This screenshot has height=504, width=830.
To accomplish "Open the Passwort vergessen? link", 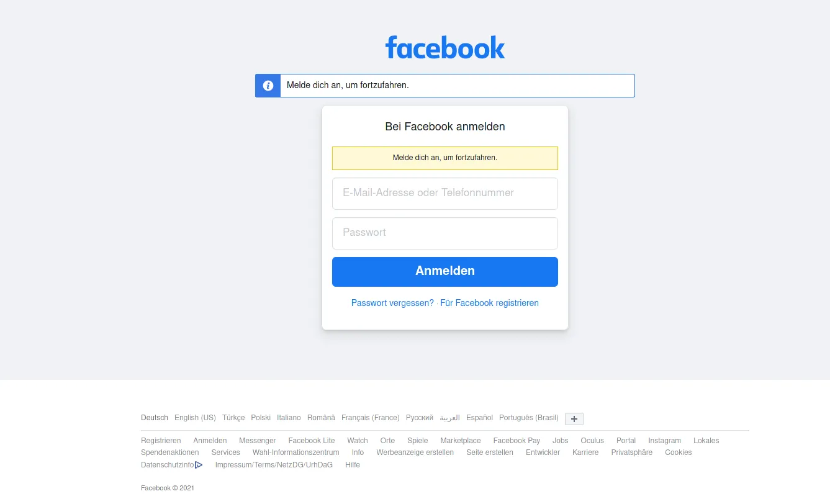I will click(392, 303).
